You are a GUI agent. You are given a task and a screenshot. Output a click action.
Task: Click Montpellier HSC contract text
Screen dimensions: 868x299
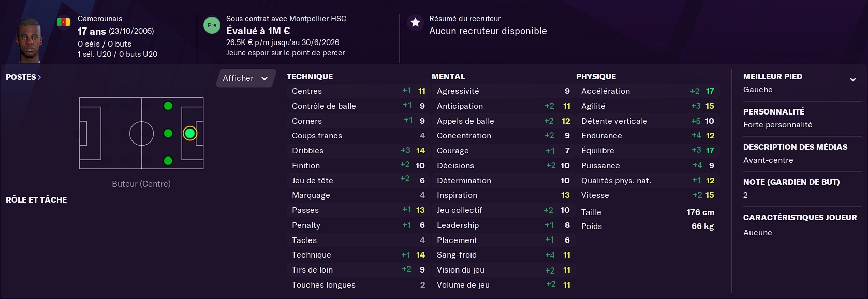pos(286,18)
